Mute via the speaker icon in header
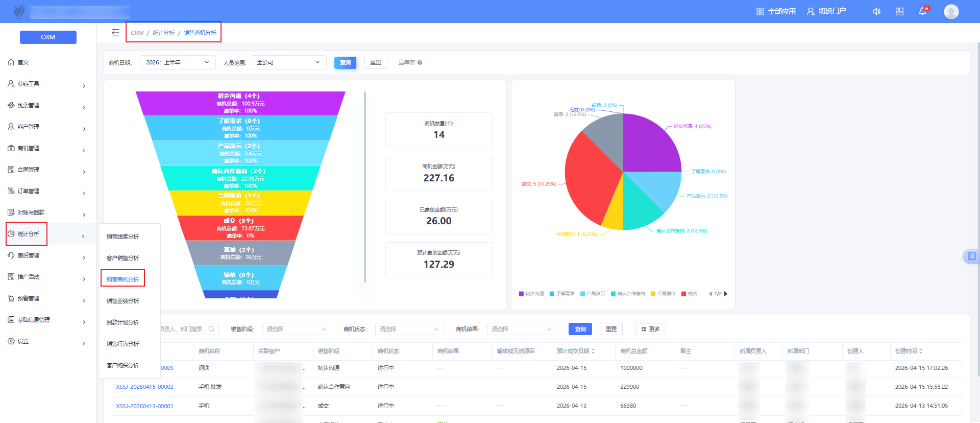The image size is (980, 423). (x=876, y=11)
